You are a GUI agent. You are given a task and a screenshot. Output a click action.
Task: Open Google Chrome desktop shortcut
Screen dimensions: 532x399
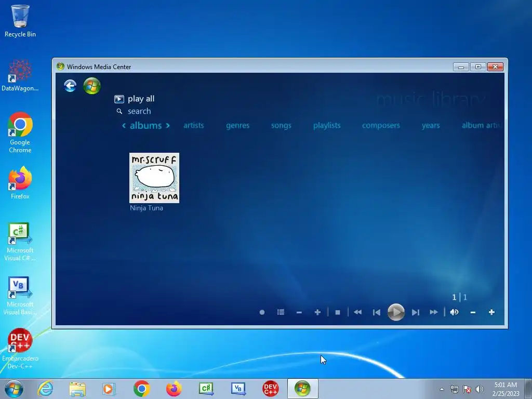coord(20,132)
